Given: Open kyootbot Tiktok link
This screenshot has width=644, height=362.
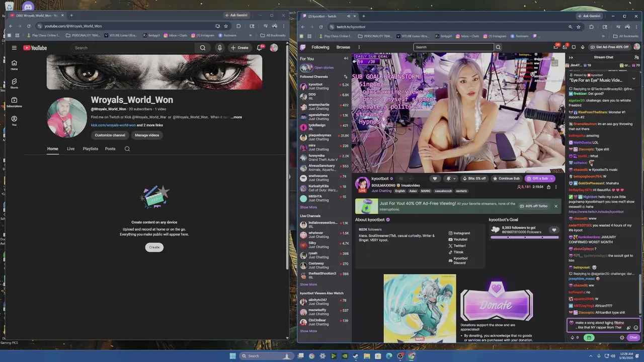Looking at the screenshot, I should [x=456, y=252].
